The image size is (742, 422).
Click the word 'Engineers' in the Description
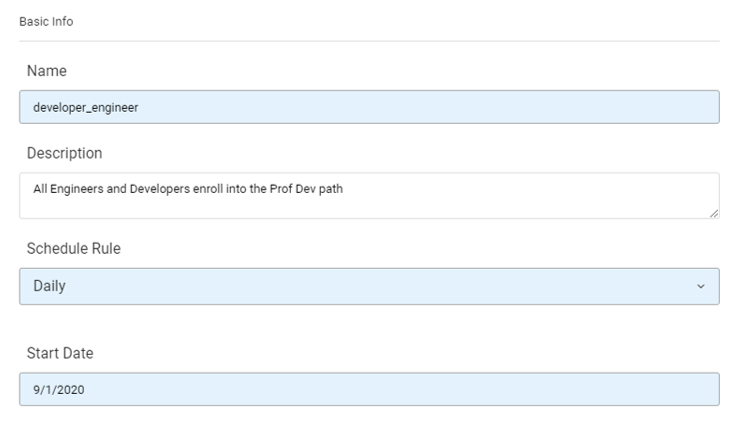[x=75, y=188]
